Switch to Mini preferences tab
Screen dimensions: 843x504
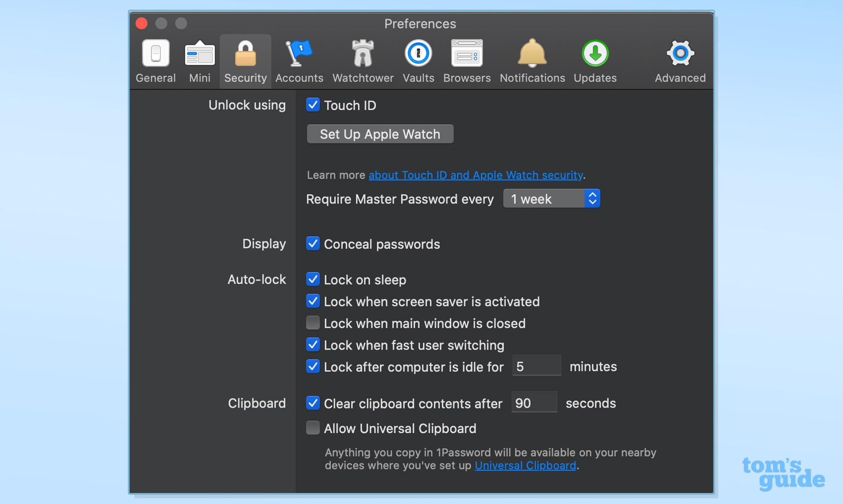(x=200, y=60)
